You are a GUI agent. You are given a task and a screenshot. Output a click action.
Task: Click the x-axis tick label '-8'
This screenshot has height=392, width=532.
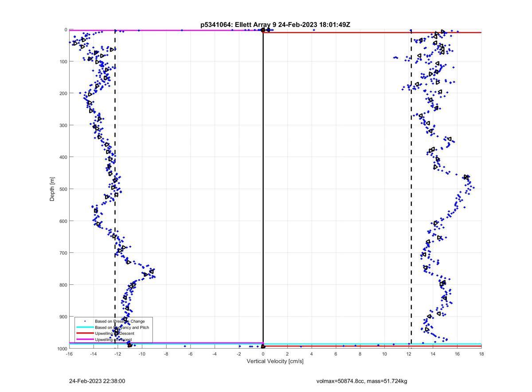[166, 354]
